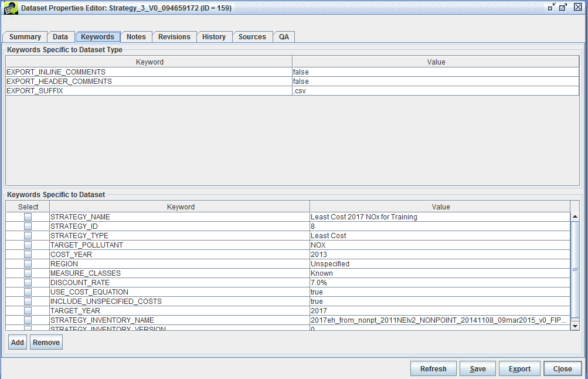Click Refresh to reload dataset properties
Screen dimensions: 588x379
point(433,368)
